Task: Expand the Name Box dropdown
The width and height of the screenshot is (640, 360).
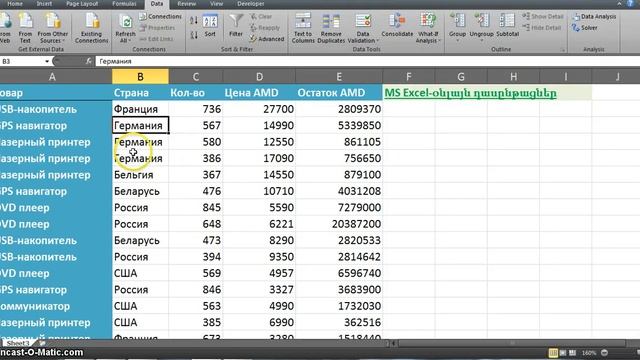Action: (x=47, y=61)
